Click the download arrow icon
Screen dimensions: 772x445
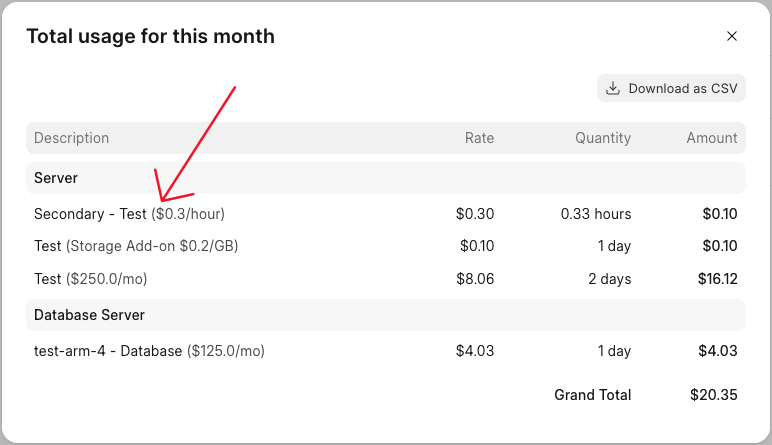click(x=614, y=88)
